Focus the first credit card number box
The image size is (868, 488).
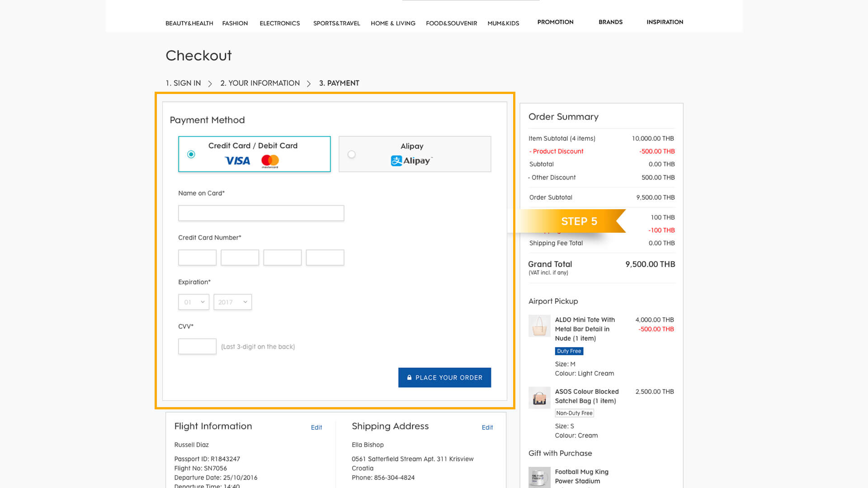tap(197, 258)
